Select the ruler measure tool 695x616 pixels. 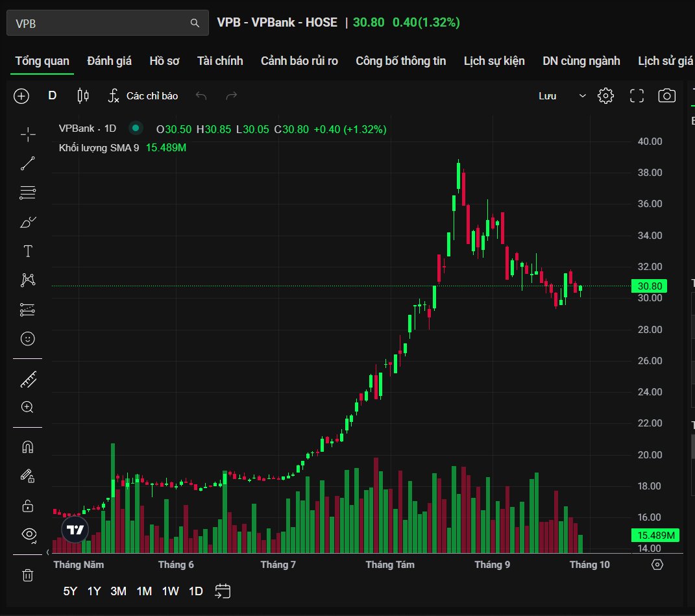28,379
